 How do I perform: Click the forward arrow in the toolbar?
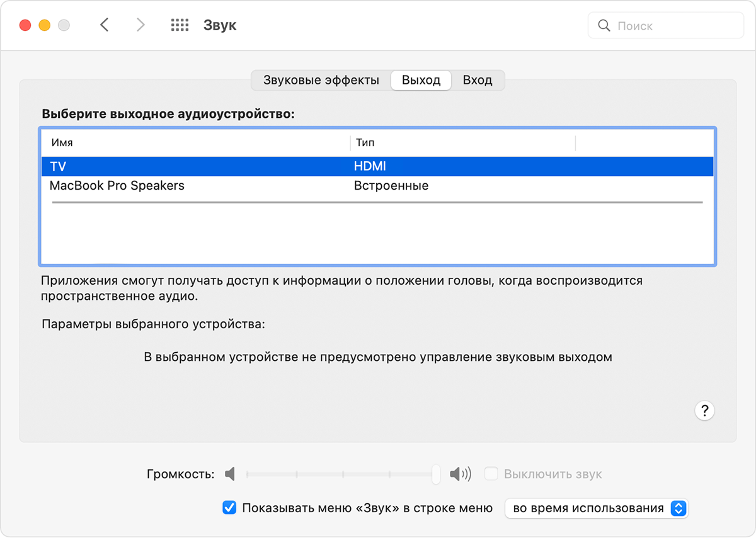pyautogui.click(x=140, y=25)
